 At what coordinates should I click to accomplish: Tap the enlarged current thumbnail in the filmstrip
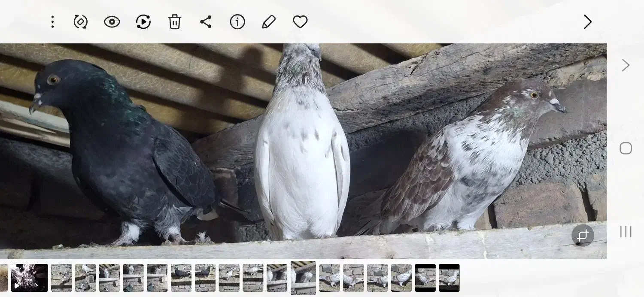click(303, 278)
